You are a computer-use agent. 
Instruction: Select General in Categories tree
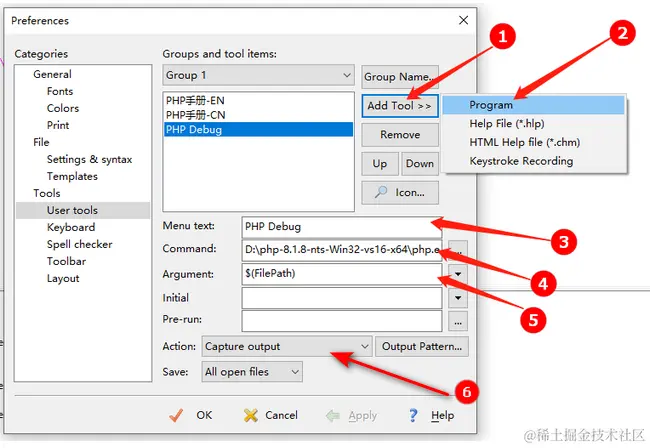[52, 74]
